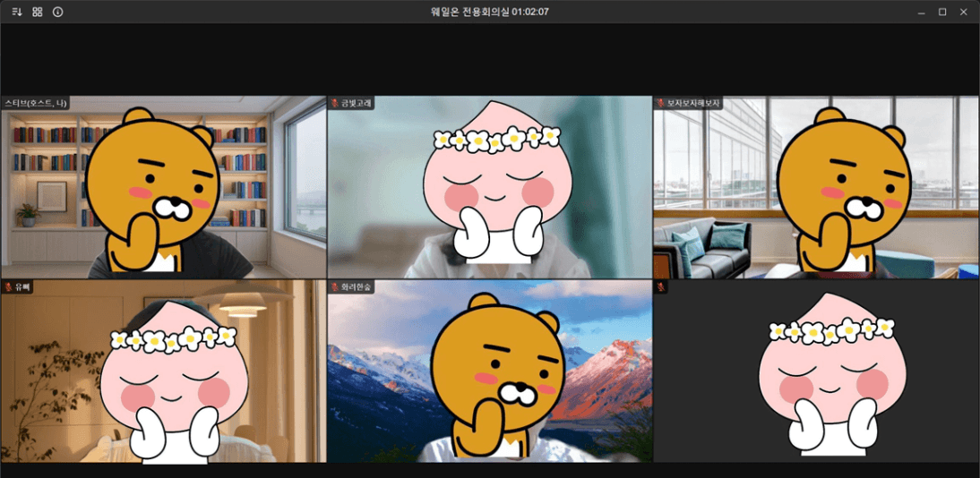Screen dimensions: 980x478
Task: Open the meeting info icon
Action: (x=57, y=12)
